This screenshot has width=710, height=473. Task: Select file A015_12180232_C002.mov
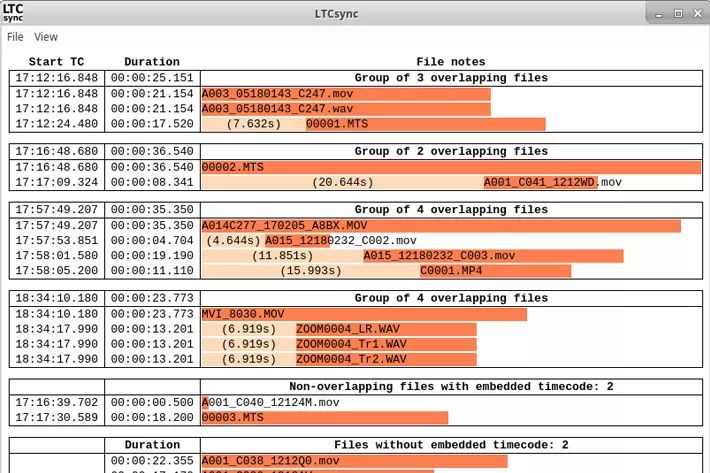click(x=341, y=240)
